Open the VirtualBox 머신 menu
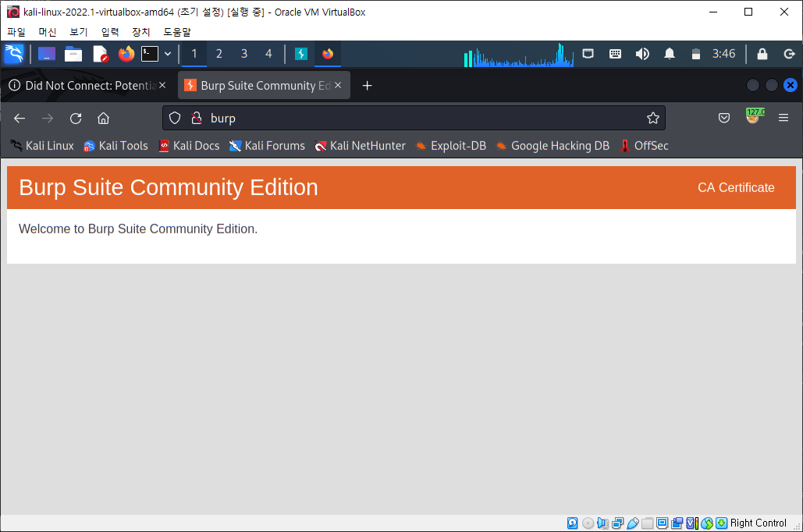 point(48,32)
